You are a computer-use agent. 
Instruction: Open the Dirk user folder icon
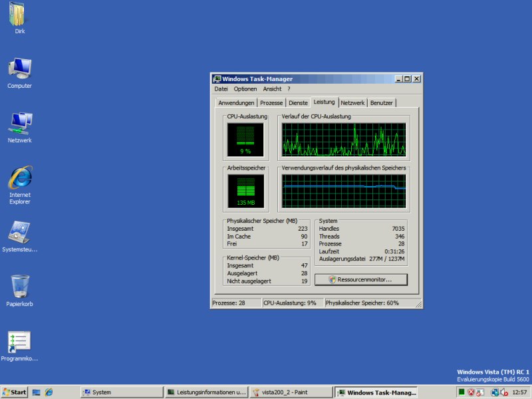point(19,16)
